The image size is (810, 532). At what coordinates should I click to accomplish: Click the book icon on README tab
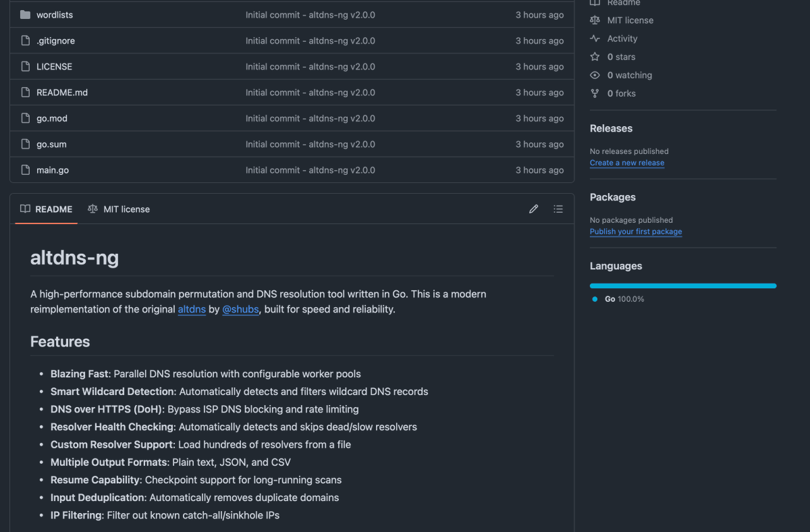[26, 209]
